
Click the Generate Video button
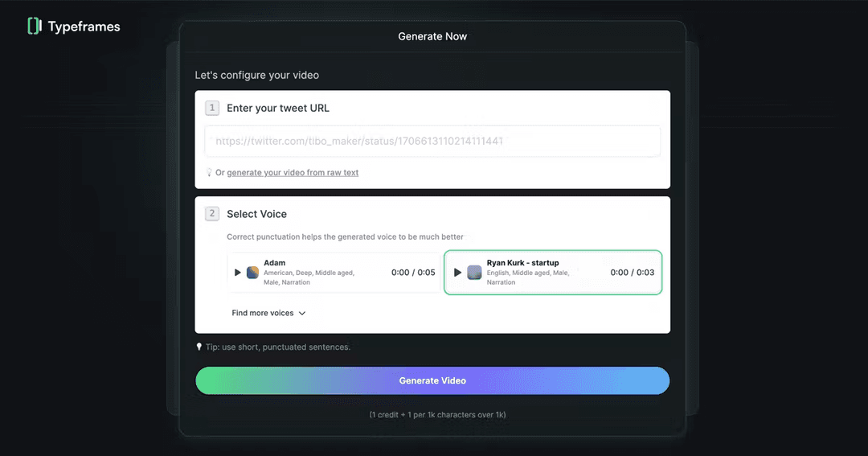pos(432,380)
